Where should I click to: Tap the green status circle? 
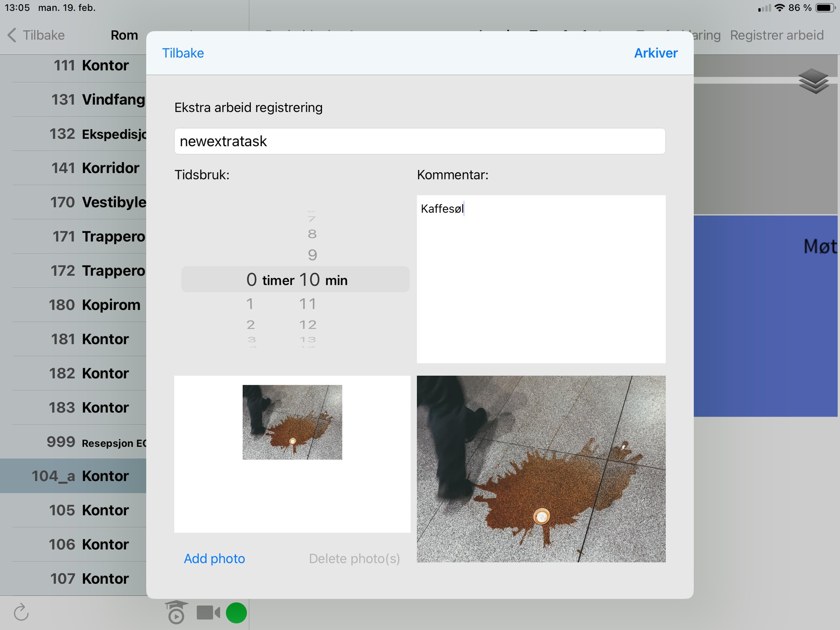tap(236, 612)
